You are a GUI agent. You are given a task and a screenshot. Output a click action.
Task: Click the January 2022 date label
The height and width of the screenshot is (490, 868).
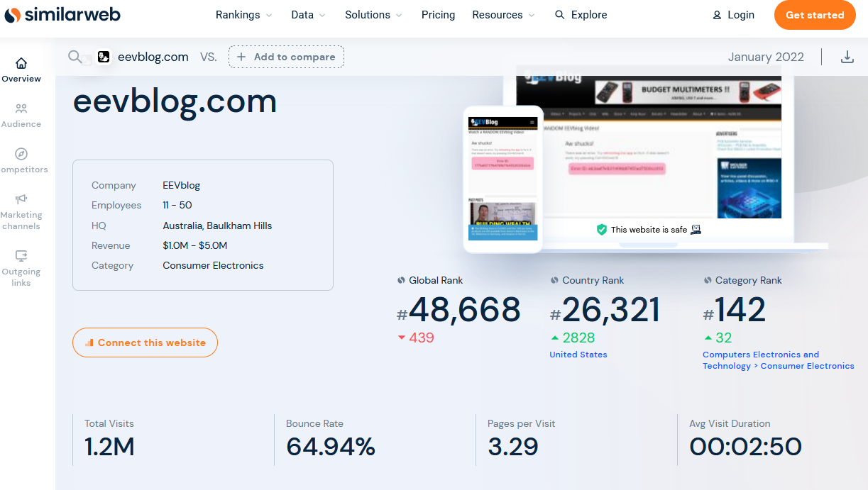[x=766, y=57]
